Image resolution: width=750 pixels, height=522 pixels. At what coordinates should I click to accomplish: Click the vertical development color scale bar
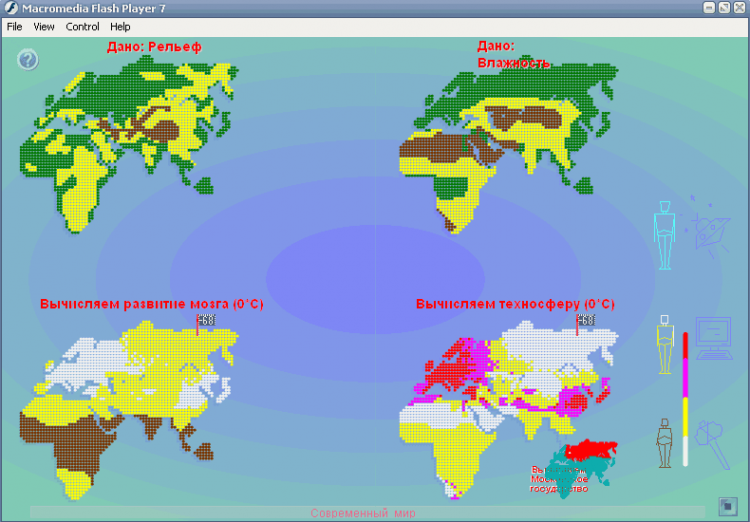click(x=685, y=399)
